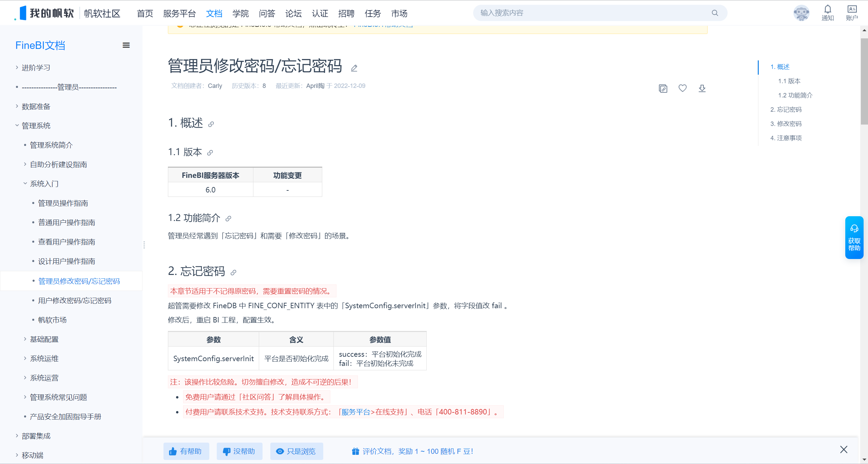Expand the 数据准备 tree node
Image resolution: width=868 pixels, height=464 pixels.
coord(17,106)
